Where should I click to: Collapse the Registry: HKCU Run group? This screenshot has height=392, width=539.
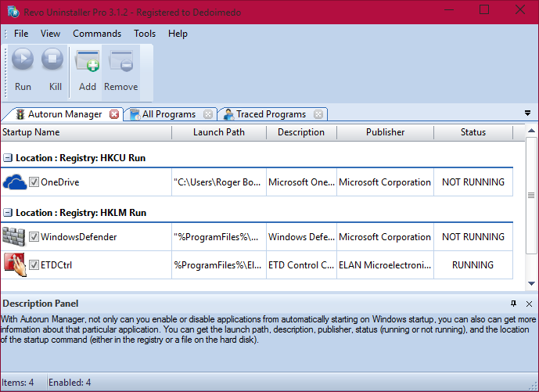pyautogui.click(x=8, y=158)
